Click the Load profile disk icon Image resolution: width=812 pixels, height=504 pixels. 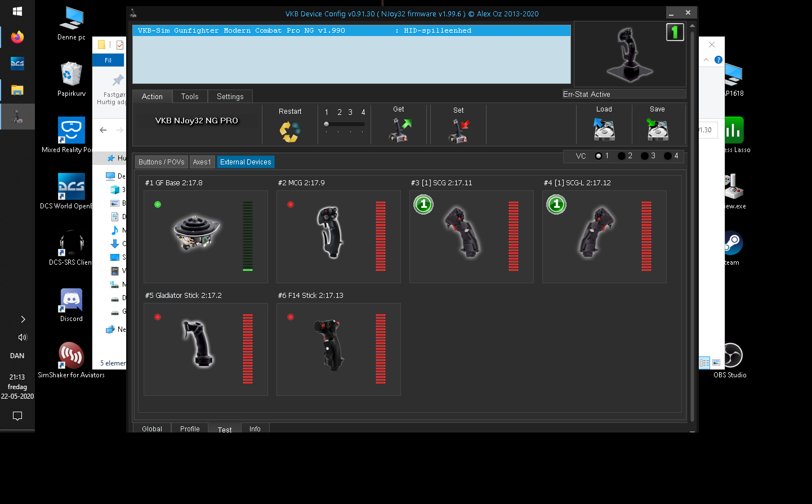click(604, 130)
